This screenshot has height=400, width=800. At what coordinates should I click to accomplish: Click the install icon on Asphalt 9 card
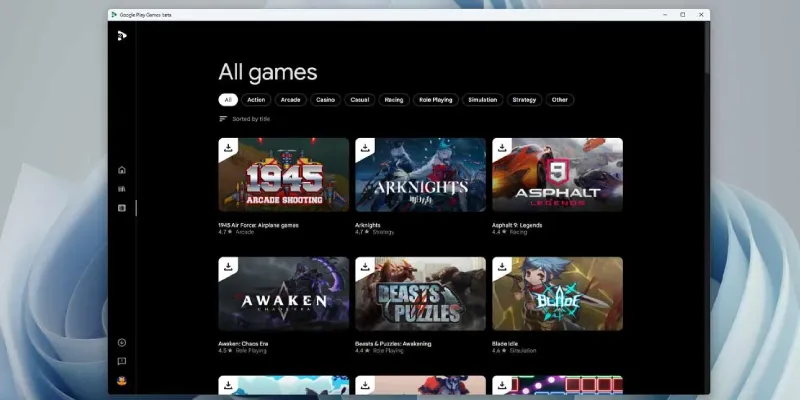[502, 148]
